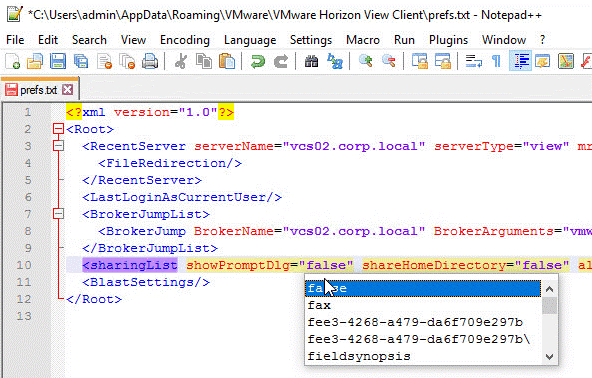The height and width of the screenshot is (378, 592).
Task: Choose 'fieldsynopsis' in autocomplete list
Action: [x=423, y=356]
